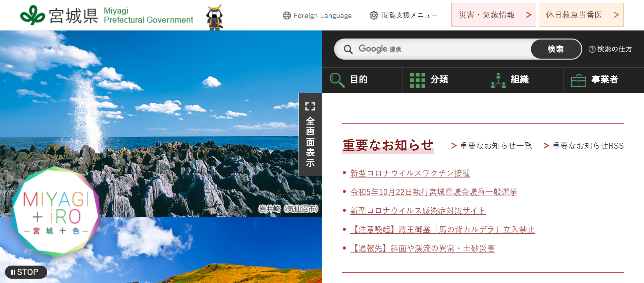The image size is (644, 283).
Task: Select the 分類 navigation tab
Action: point(443,80)
